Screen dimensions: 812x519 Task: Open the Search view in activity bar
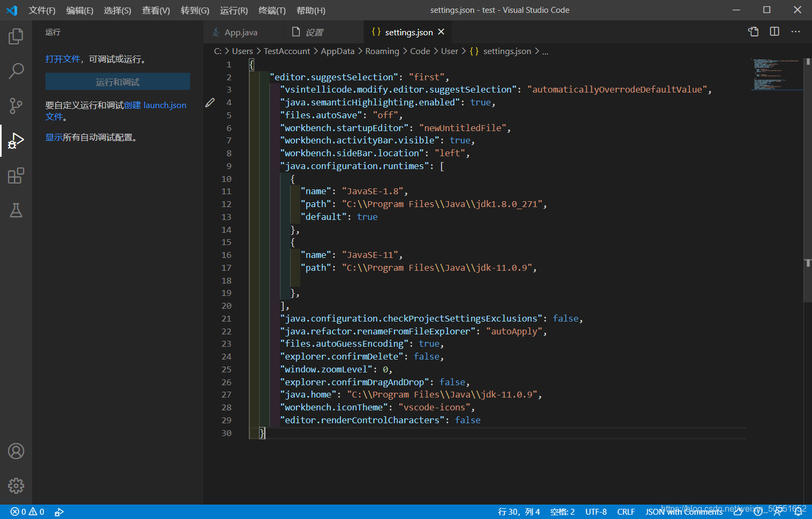16,71
